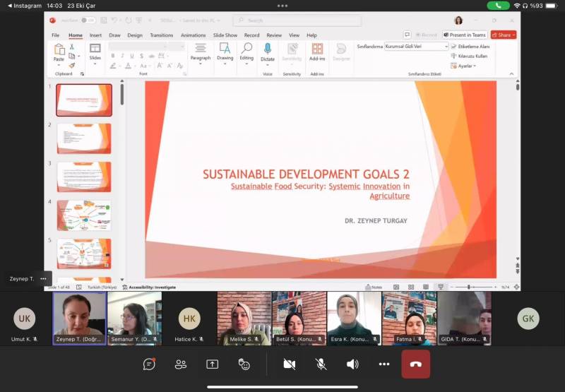Unmute the microphone in the call bar
565x392 pixels.
point(321,364)
